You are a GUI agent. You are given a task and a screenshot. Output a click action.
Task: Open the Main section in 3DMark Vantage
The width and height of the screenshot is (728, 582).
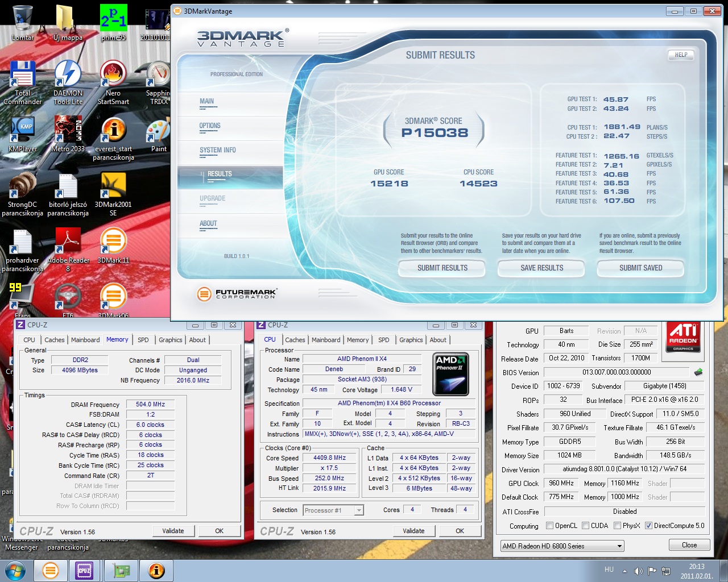click(x=206, y=102)
